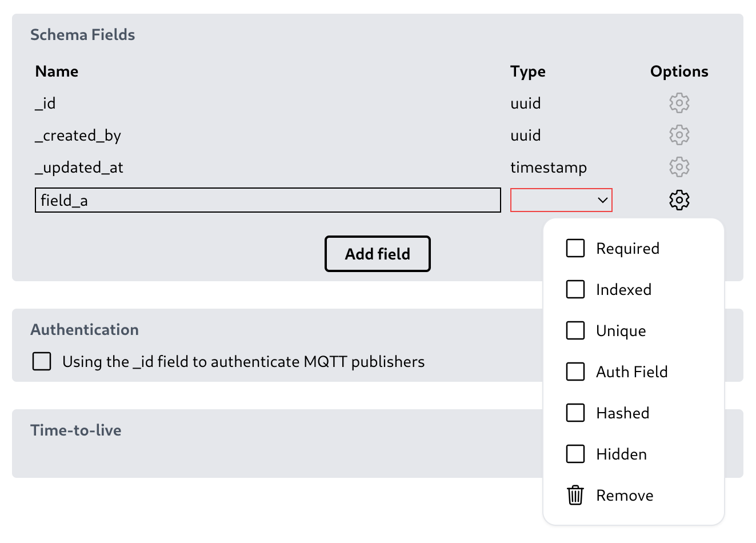Open options gear for _created_by field
The height and width of the screenshot is (543, 756).
pos(679,135)
